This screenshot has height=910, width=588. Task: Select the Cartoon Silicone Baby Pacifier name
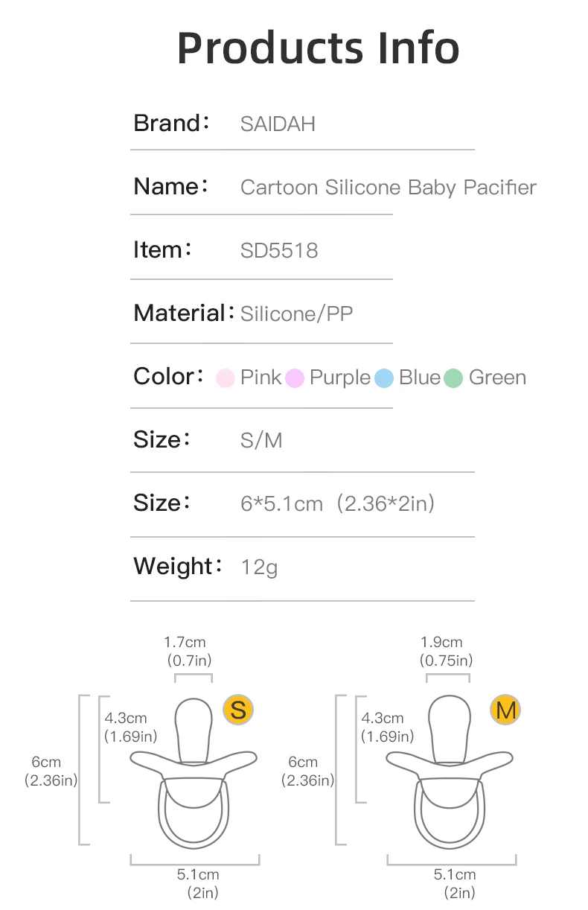click(x=388, y=187)
